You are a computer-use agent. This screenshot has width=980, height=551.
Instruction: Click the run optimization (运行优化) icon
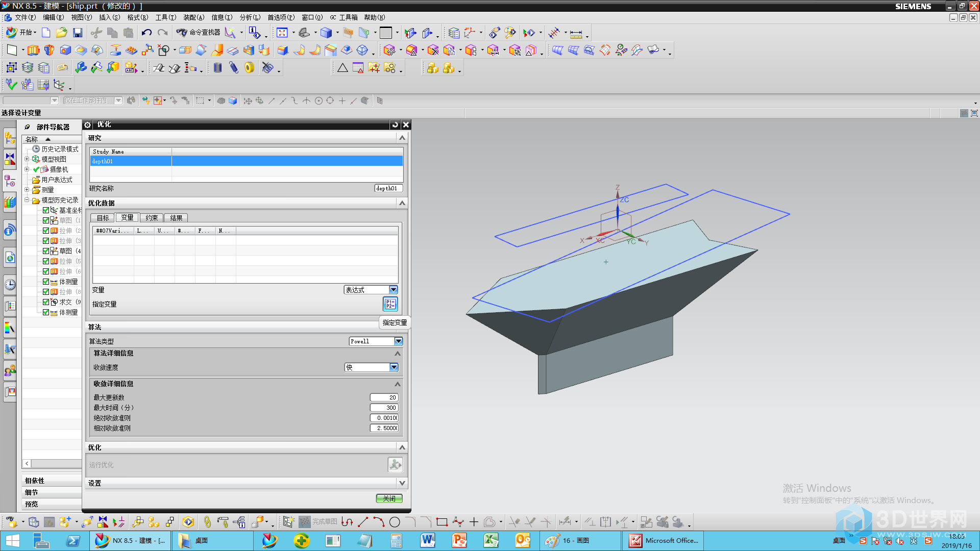(x=395, y=465)
